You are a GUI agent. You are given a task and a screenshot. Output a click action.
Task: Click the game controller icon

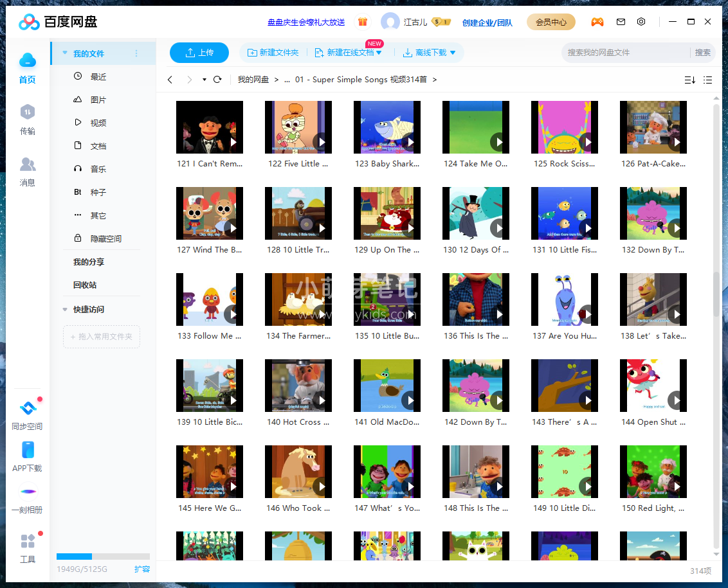pyautogui.click(x=597, y=22)
